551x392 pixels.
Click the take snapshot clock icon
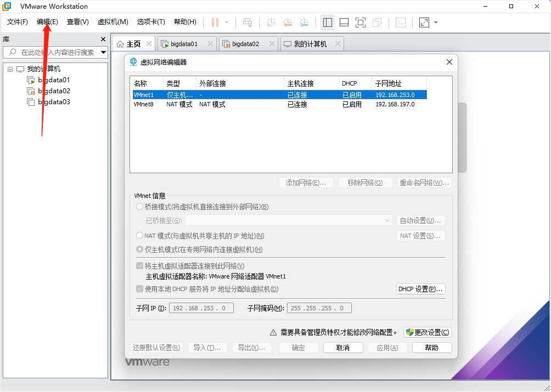tap(271, 22)
